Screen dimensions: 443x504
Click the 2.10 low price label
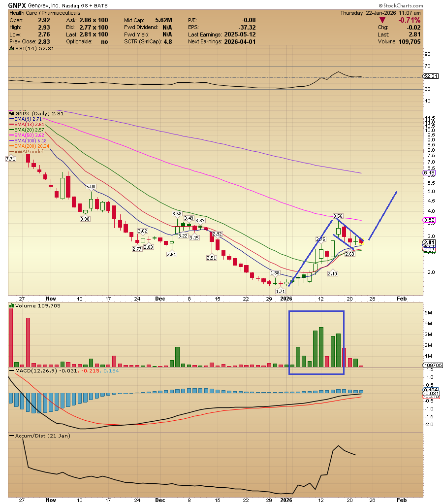click(x=332, y=273)
